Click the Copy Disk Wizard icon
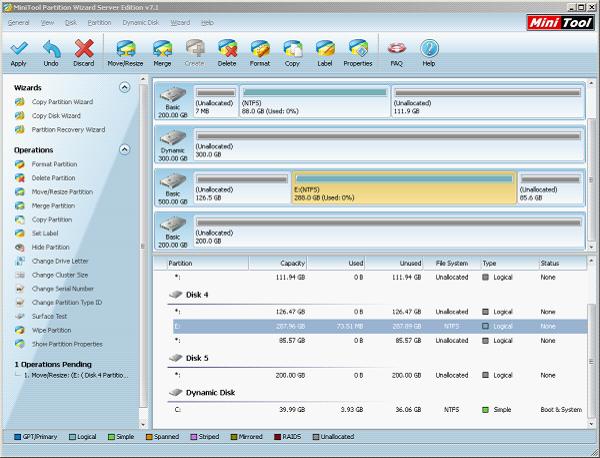600x458 pixels. [20, 116]
